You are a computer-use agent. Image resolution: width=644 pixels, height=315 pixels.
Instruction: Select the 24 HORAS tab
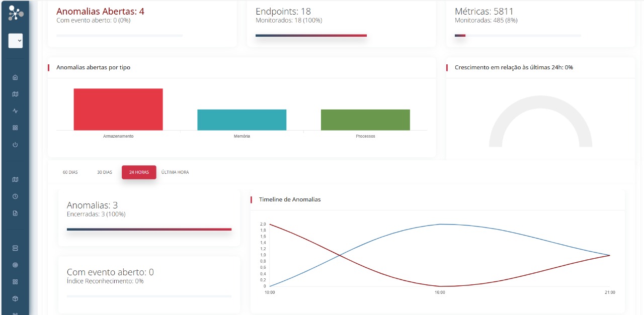(139, 172)
